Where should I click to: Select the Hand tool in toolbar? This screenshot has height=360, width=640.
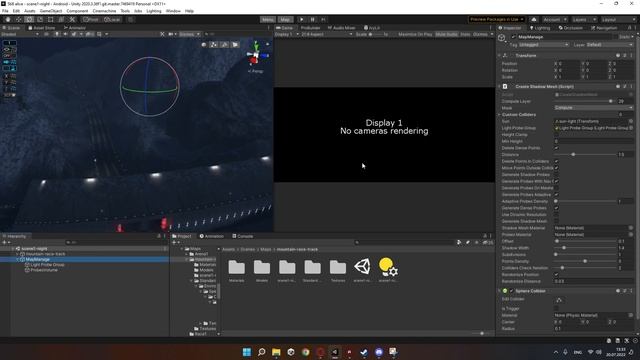tap(8, 20)
